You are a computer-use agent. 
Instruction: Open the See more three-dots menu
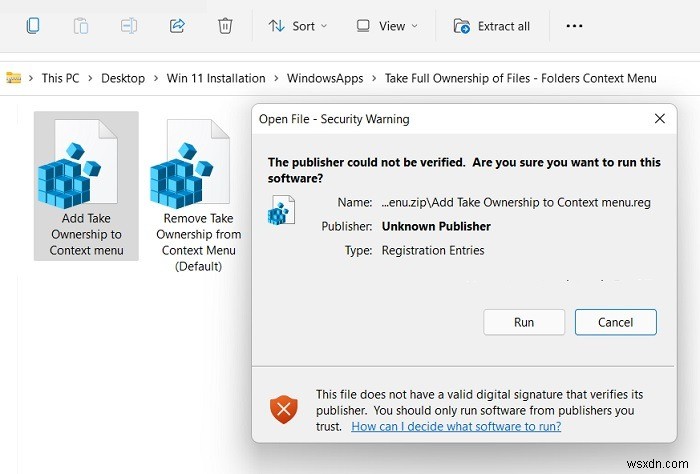point(574,26)
